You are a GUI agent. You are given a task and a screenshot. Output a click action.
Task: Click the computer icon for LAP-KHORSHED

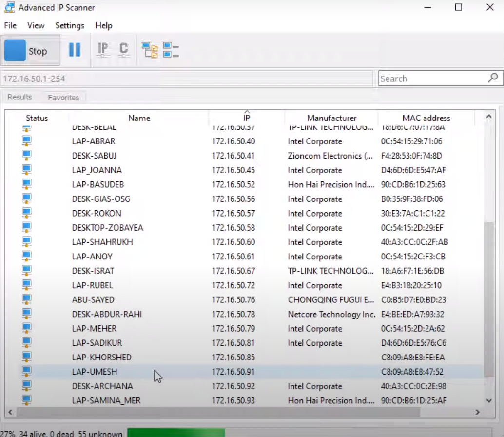coord(27,357)
